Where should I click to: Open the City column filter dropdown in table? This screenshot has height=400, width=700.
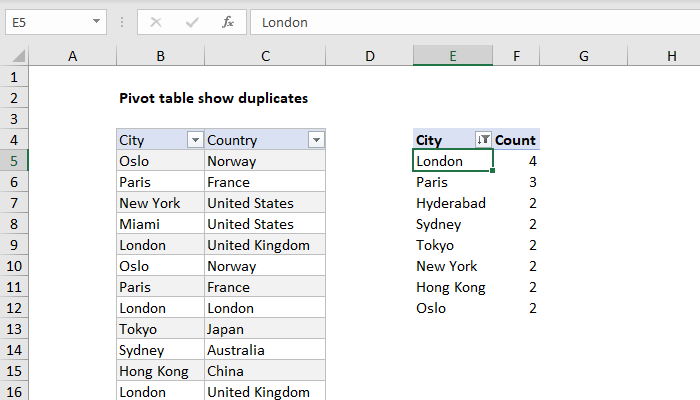195,140
